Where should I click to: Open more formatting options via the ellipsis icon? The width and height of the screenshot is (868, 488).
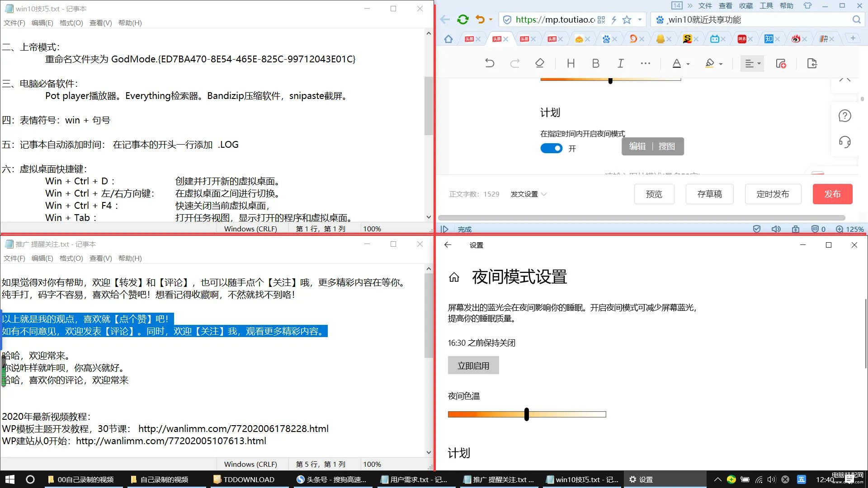[645, 63]
